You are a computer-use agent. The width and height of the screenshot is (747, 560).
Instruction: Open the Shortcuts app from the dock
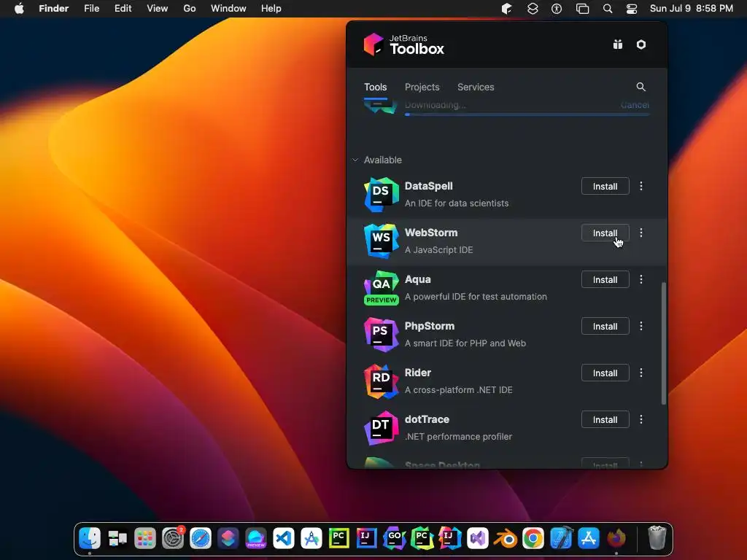tap(228, 539)
